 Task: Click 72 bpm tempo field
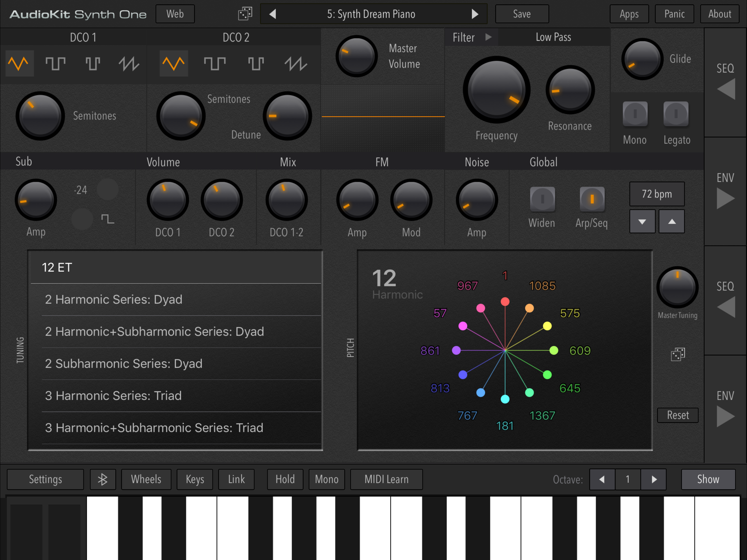(x=657, y=194)
